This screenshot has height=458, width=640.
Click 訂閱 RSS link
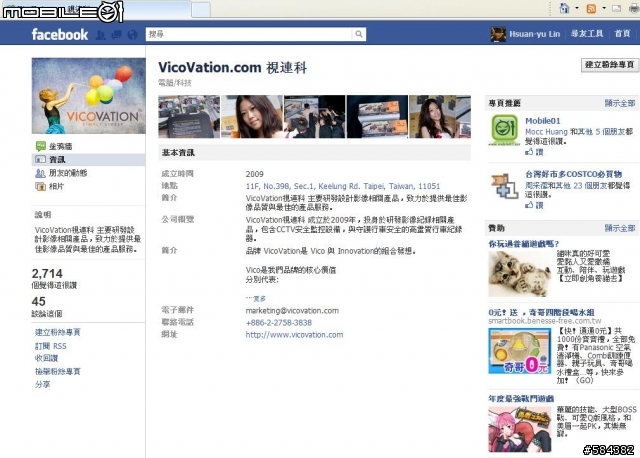[51, 346]
